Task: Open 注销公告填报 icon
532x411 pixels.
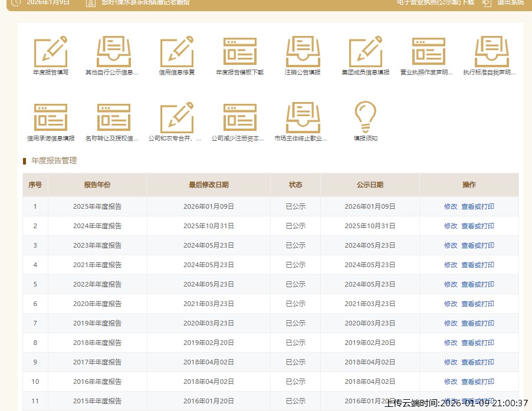Action: 303,52
